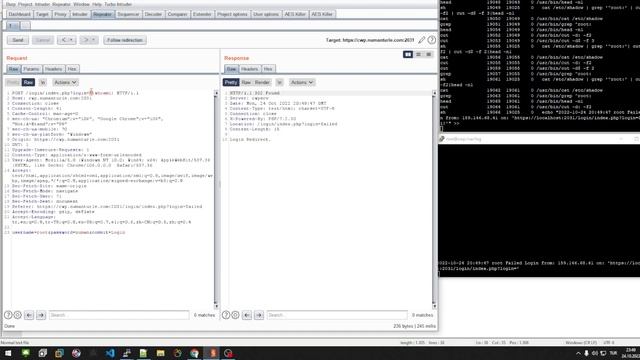This screenshot has width=640, height=360.
Task: Select Response Headers tab
Action: point(249,69)
